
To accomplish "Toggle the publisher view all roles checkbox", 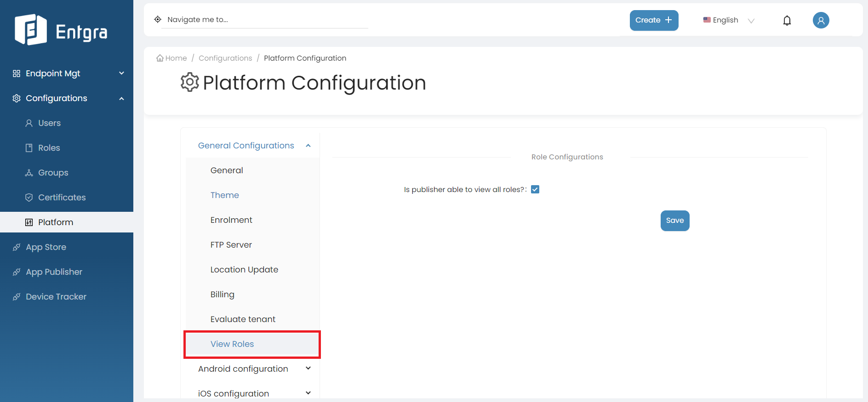I will (x=535, y=189).
